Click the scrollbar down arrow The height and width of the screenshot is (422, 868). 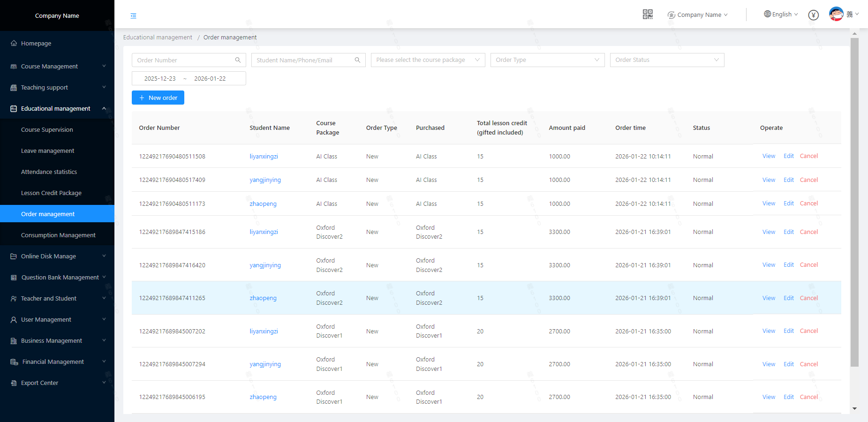click(854, 408)
